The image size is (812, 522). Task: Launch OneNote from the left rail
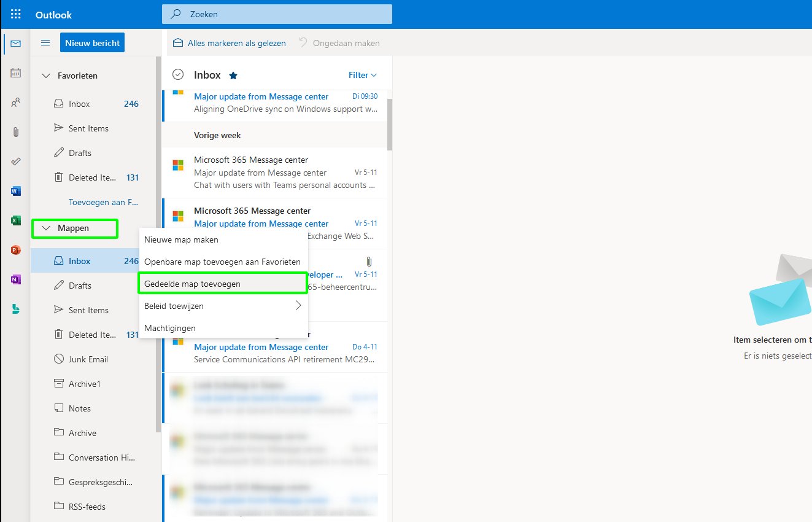click(x=16, y=279)
